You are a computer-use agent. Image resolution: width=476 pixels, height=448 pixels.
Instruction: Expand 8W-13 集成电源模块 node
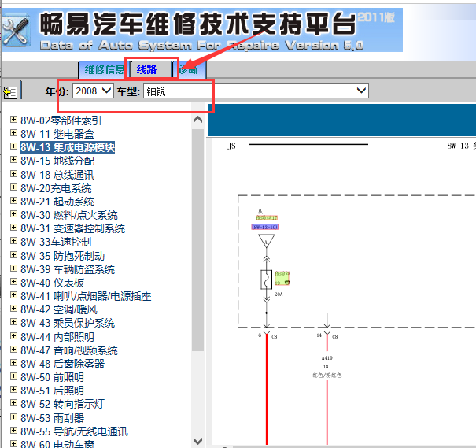13,146
